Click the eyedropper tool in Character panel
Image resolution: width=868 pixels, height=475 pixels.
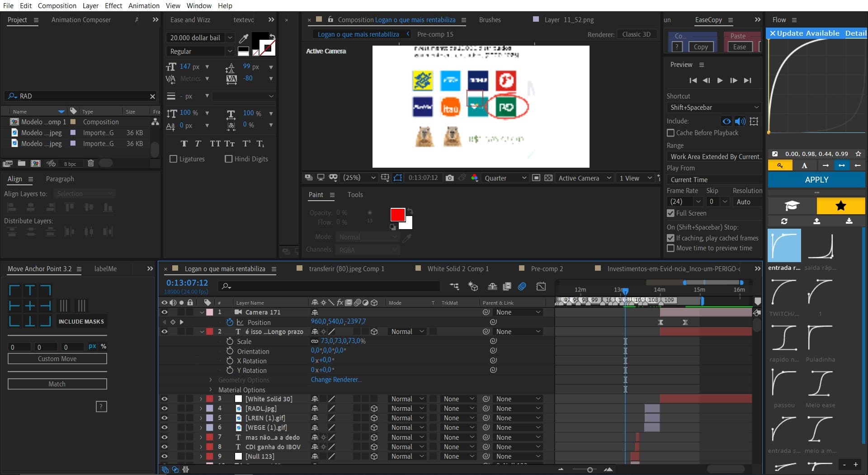pos(244,38)
